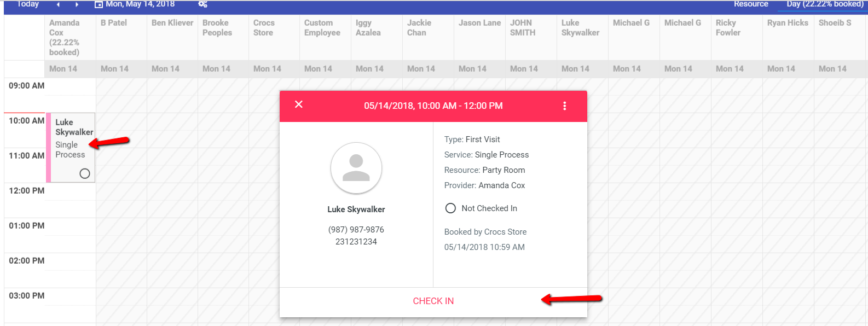Click the 01:00 PM time slot label
Viewport: 868px width, 326px height.
27,226
